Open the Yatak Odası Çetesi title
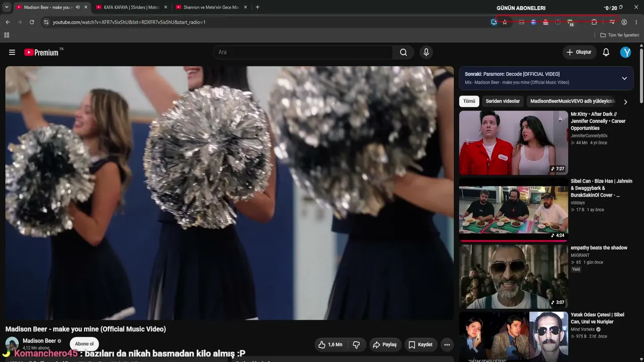Screen dimensions: 644x362 click(x=597, y=318)
